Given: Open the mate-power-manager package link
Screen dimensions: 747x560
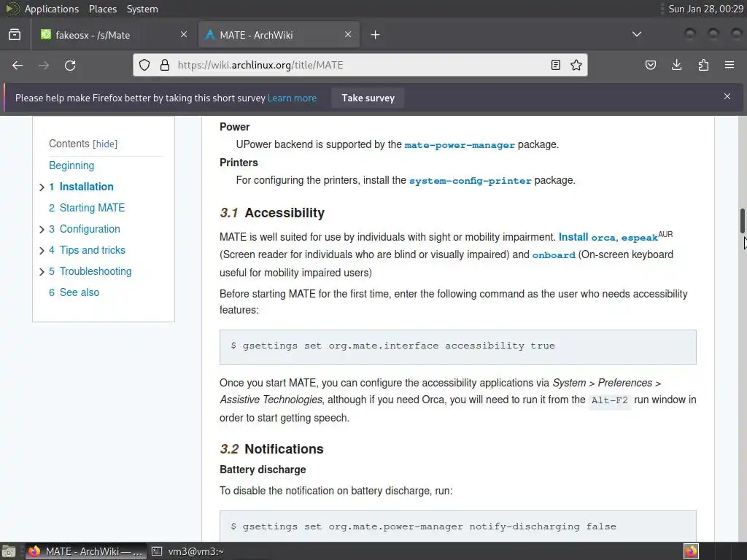Looking at the screenshot, I should point(460,145).
